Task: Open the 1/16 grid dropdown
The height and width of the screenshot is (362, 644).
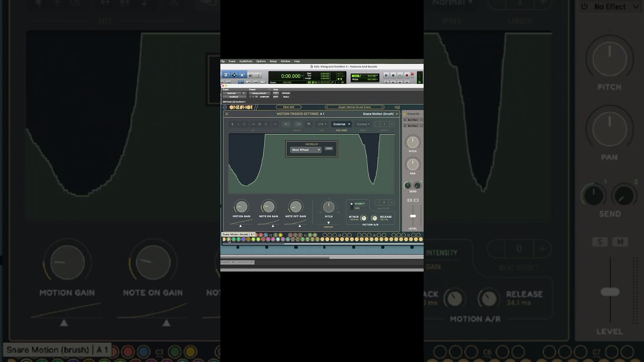Action: click(321, 124)
